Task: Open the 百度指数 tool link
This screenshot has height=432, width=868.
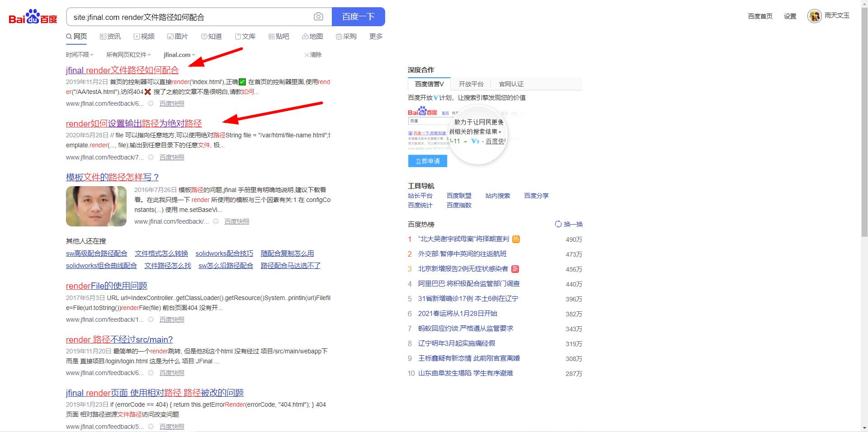Action: click(x=459, y=205)
